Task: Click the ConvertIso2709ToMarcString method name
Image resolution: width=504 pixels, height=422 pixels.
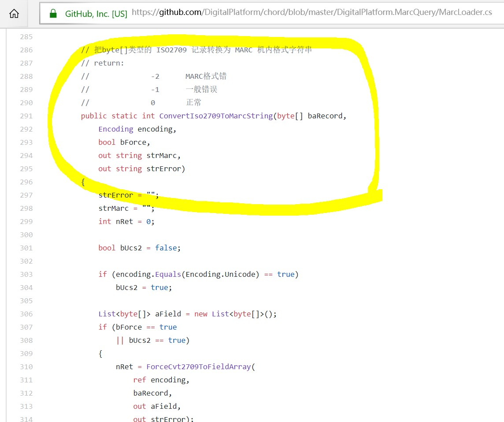Action: 216,116
